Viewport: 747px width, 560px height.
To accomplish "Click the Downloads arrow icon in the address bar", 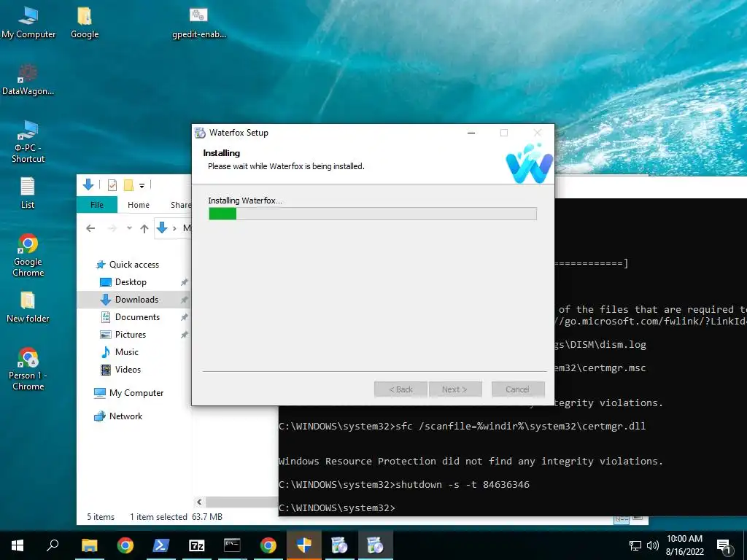I will (162, 228).
